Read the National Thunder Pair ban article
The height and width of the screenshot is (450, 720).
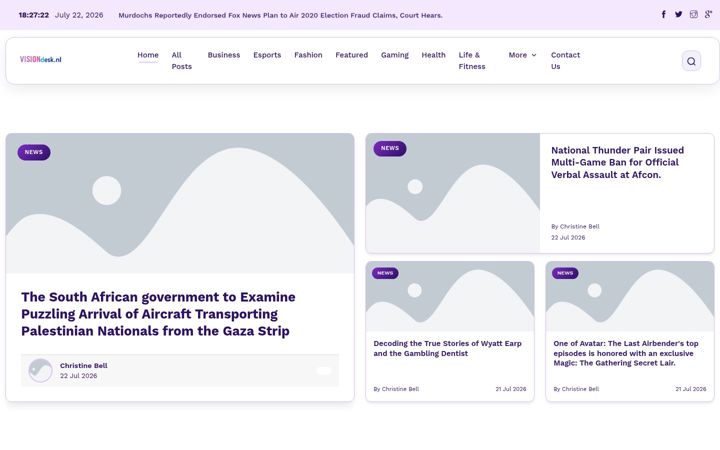[617, 163]
